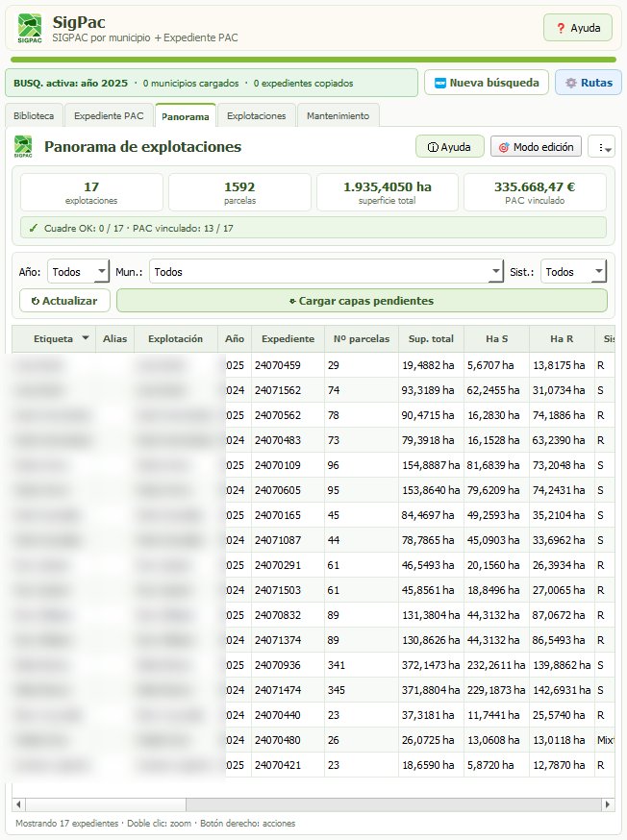The image size is (627, 840).
Task: Open the Rutas settings
Action: (x=589, y=83)
